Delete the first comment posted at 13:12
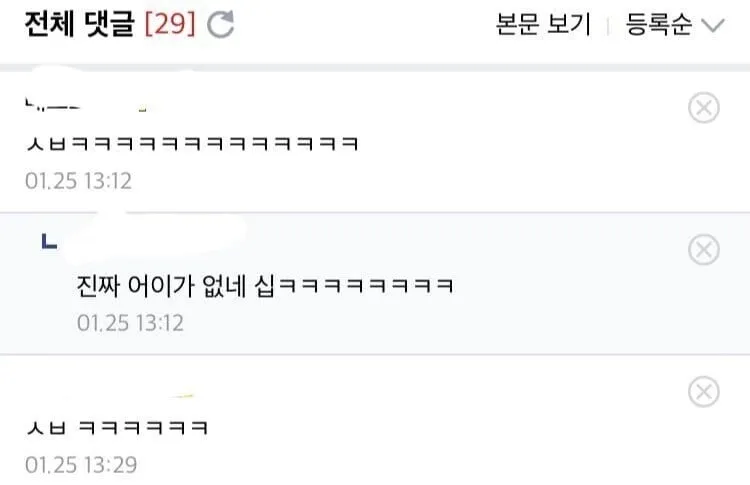The image size is (750, 485). click(x=704, y=108)
